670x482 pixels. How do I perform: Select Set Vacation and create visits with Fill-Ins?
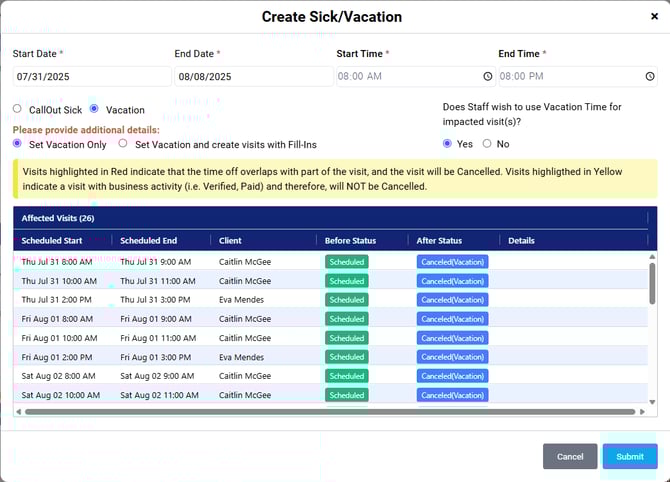tap(123, 144)
